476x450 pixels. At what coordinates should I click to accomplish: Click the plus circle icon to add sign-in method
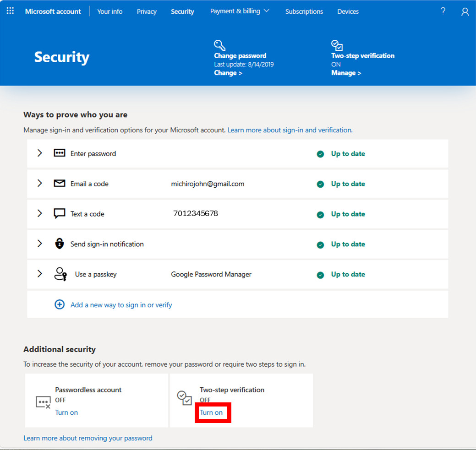click(60, 304)
